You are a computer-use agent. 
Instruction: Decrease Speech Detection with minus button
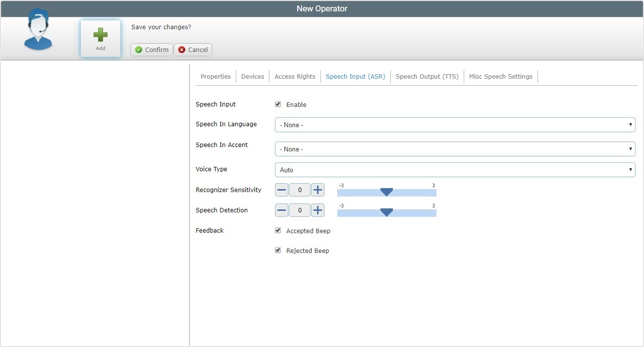[x=281, y=210]
